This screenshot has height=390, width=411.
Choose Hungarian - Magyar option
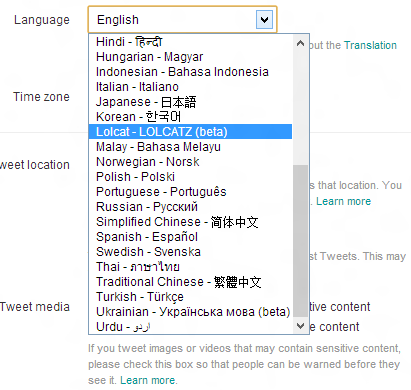[190, 57]
